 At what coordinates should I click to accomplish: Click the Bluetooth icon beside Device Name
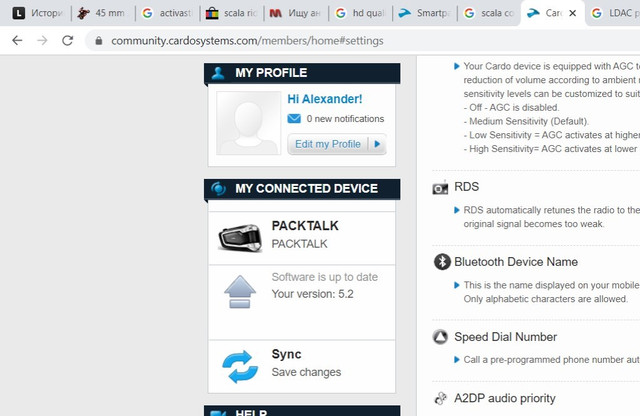pyautogui.click(x=442, y=262)
